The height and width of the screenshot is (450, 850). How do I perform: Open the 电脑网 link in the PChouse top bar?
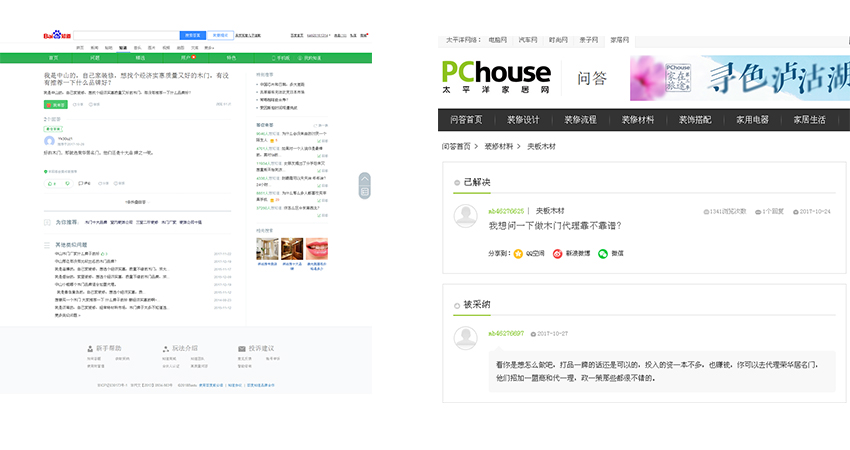point(498,40)
